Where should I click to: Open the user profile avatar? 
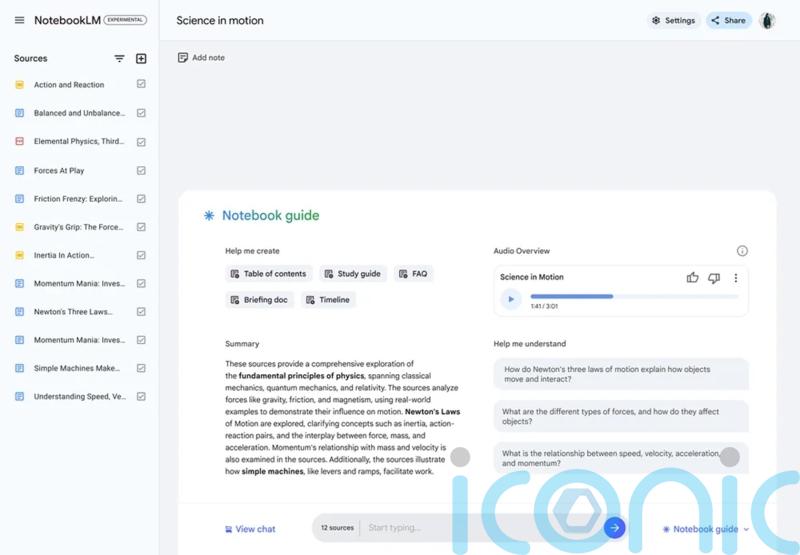(767, 20)
